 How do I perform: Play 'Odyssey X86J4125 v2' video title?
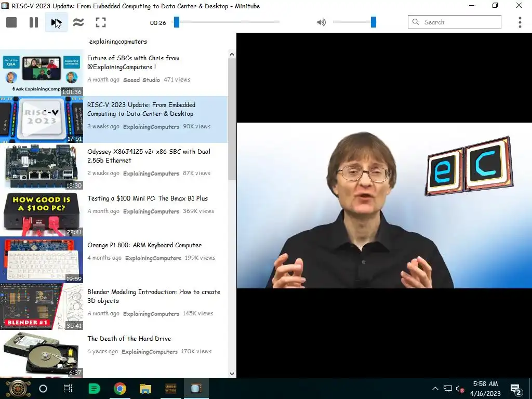coord(149,156)
